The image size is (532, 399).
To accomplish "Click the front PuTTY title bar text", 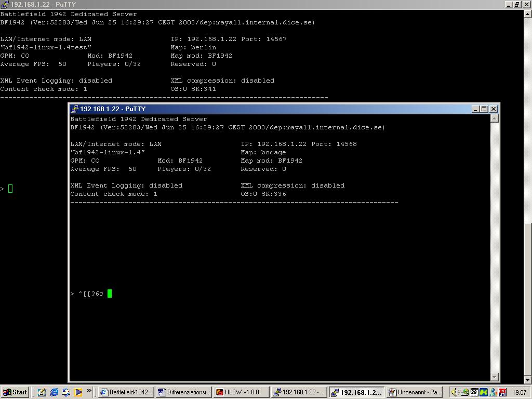I will point(113,109).
